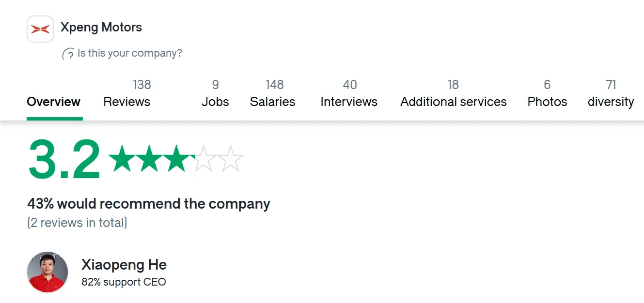Click the question mark icon beside company claim
The image size is (644, 303).
[68, 54]
